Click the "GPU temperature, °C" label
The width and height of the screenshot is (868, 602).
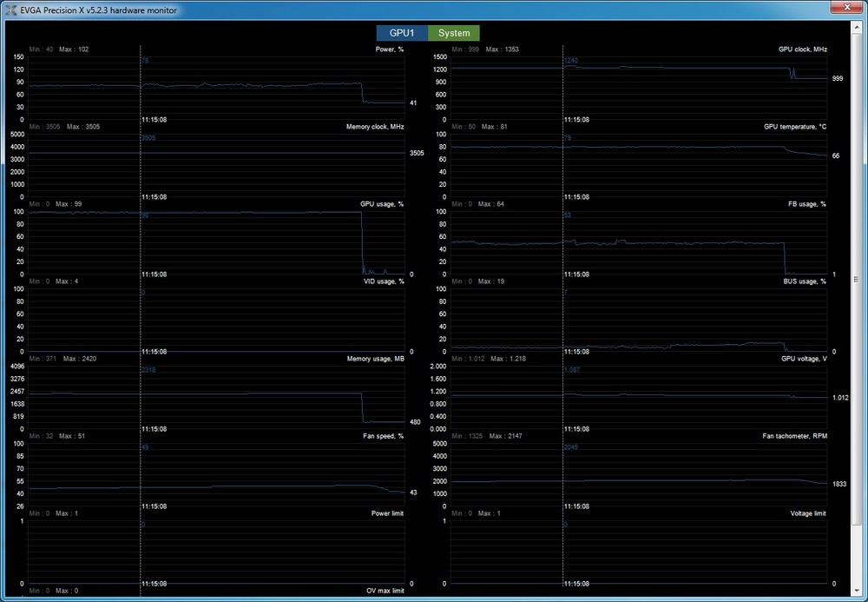click(795, 127)
